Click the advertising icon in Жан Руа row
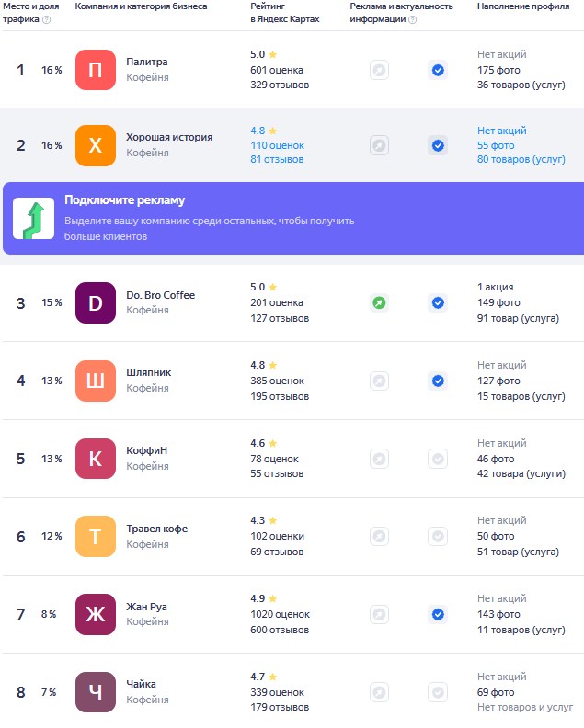The image size is (584, 728). 379,614
